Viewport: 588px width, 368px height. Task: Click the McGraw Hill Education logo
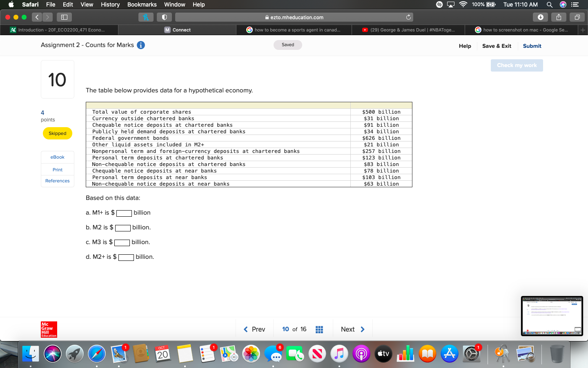tap(49, 330)
